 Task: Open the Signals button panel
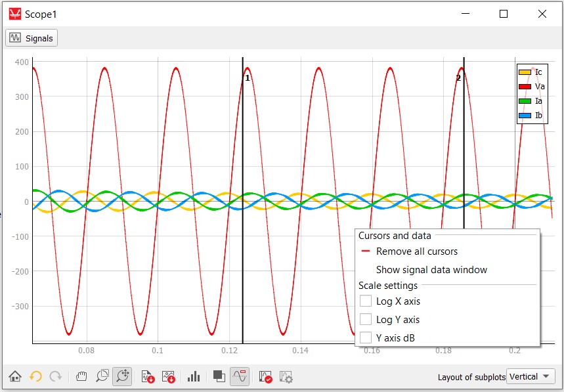point(32,38)
